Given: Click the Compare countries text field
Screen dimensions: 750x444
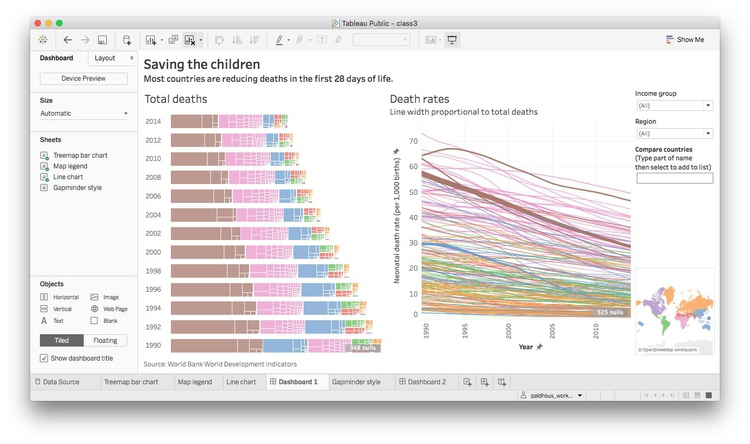Looking at the screenshot, I should point(674,178).
